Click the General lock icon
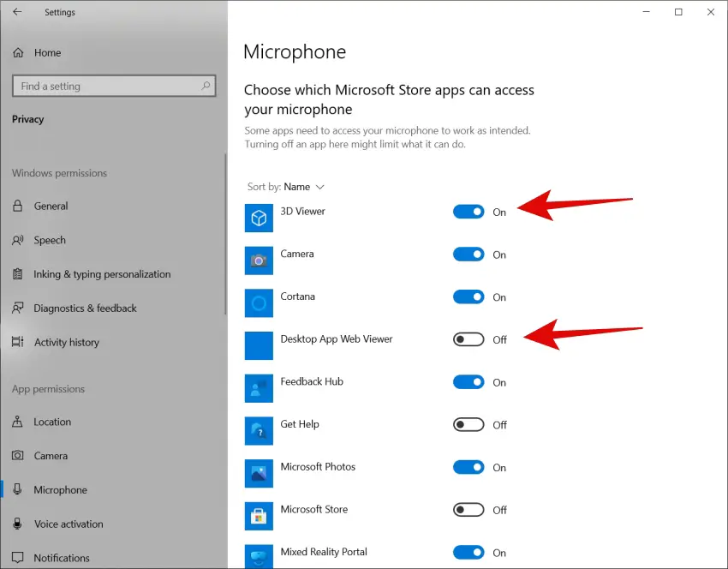The height and width of the screenshot is (569, 728). (x=18, y=206)
